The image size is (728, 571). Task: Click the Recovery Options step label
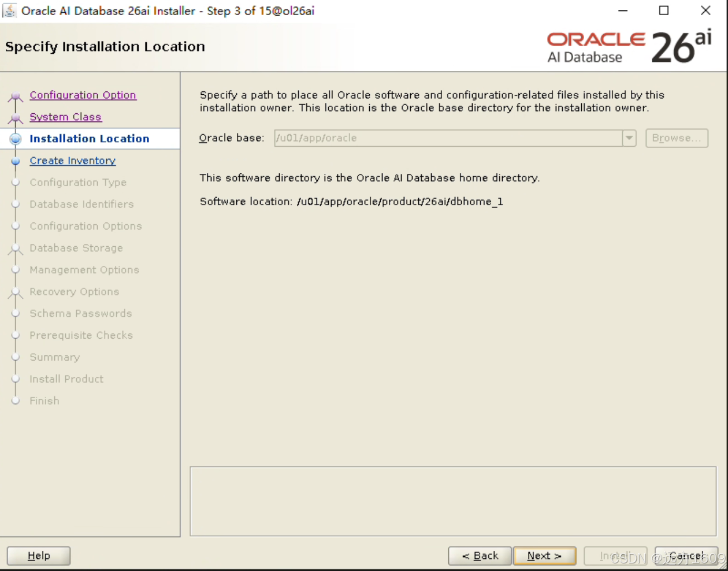tap(75, 292)
